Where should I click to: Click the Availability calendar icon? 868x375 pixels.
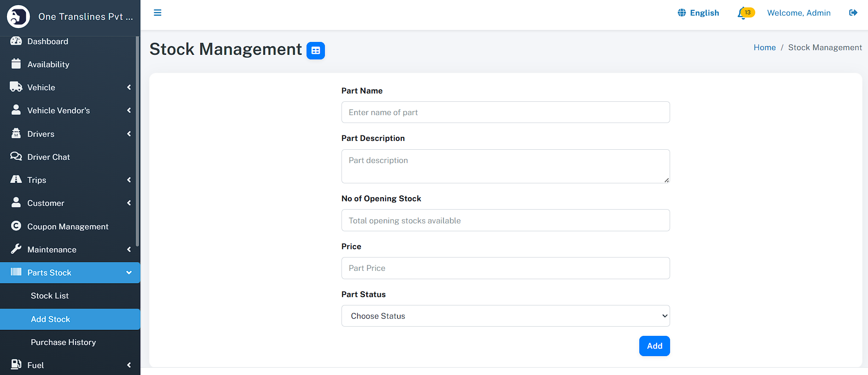pyautogui.click(x=16, y=64)
